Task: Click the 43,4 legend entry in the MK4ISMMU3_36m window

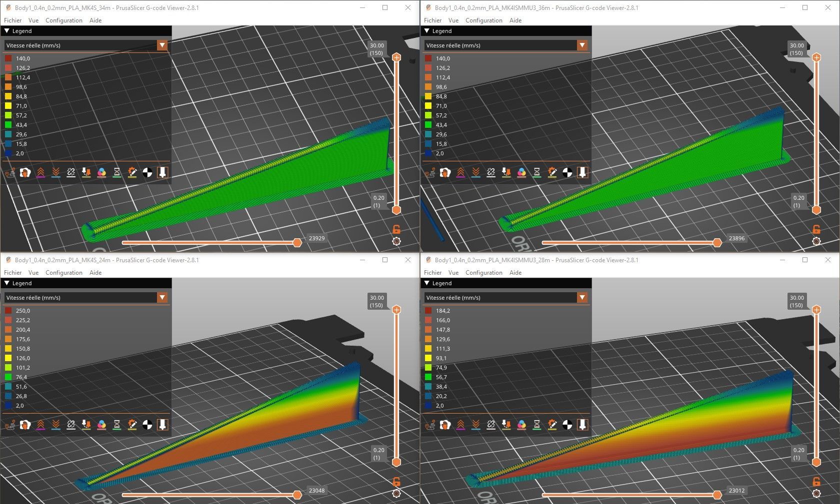Action: point(436,125)
